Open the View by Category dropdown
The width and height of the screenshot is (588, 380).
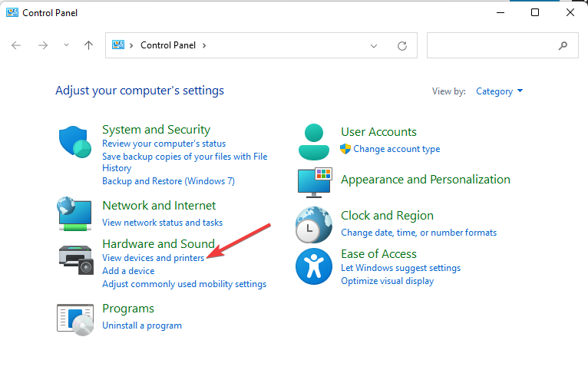pyautogui.click(x=499, y=91)
